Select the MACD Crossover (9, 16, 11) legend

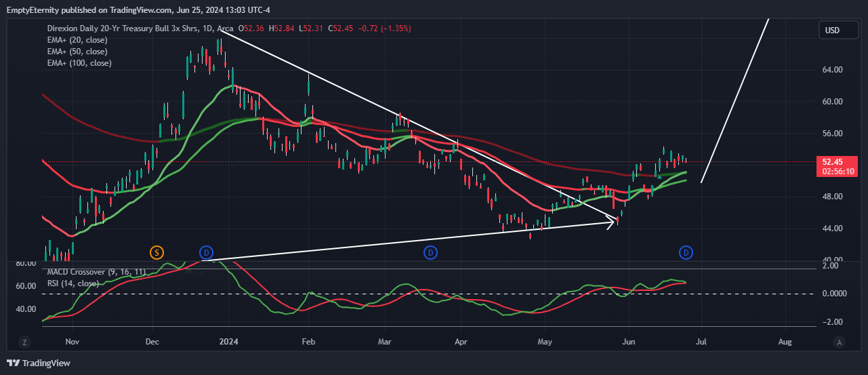96,272
